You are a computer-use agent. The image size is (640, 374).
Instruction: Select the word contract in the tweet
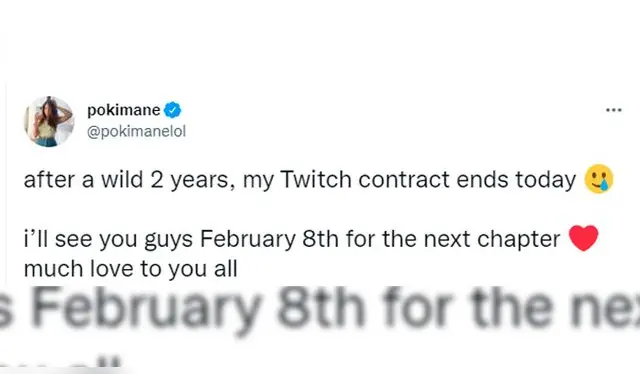click(404, 180)
